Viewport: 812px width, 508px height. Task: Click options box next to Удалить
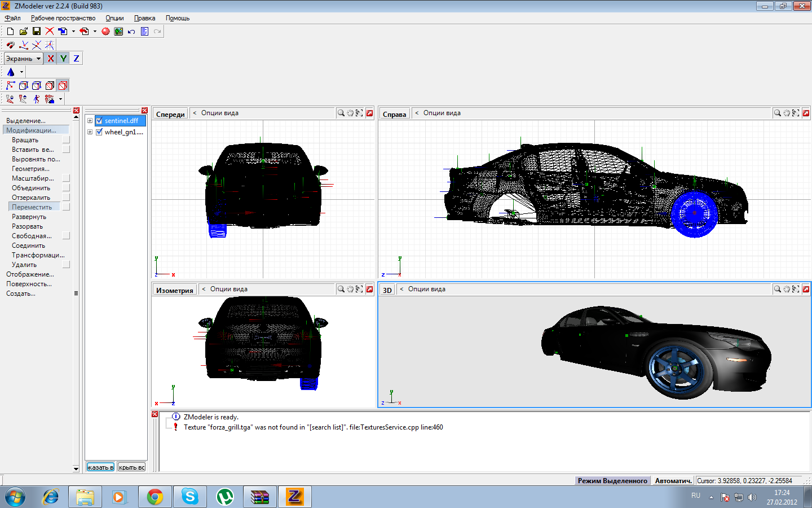click(x=66, y=264)
